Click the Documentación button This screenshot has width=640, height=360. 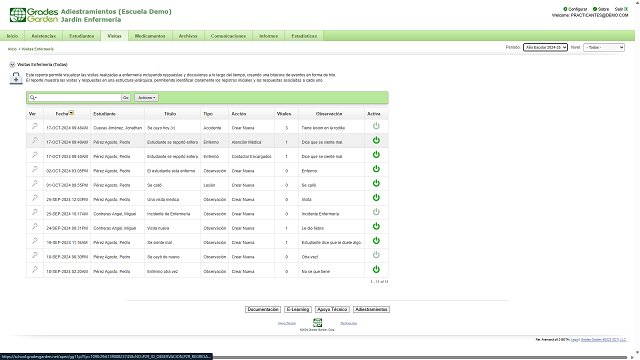click(263, 309)
